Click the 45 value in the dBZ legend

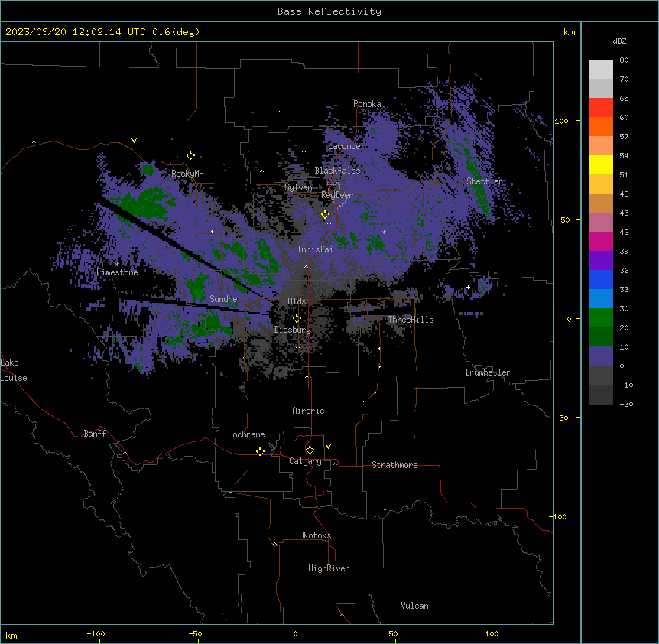tap(624, 213)
